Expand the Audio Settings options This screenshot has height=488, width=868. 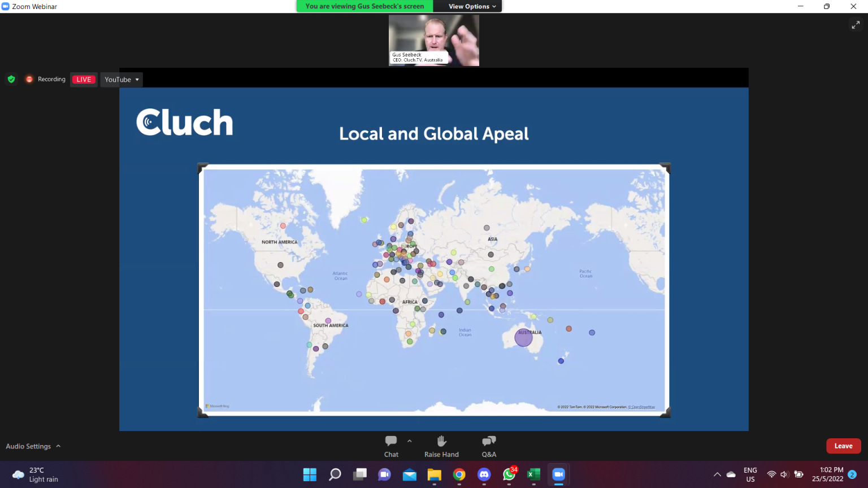(58, 446)
